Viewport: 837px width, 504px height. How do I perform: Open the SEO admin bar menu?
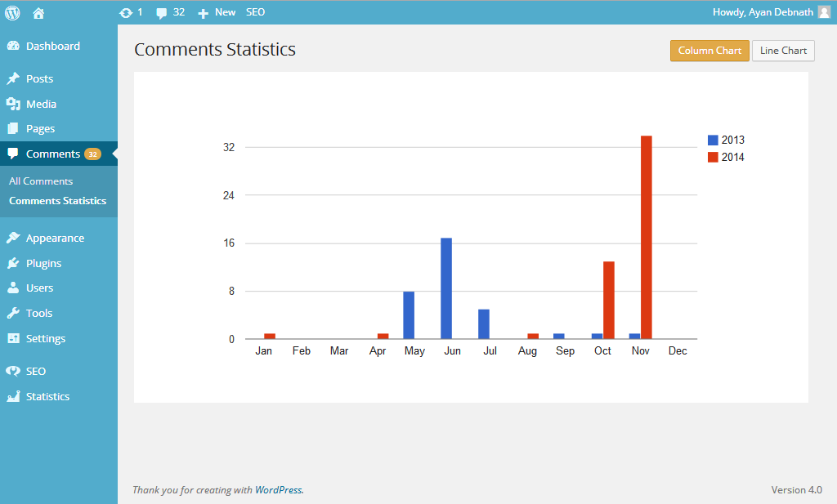pos(255,12)
